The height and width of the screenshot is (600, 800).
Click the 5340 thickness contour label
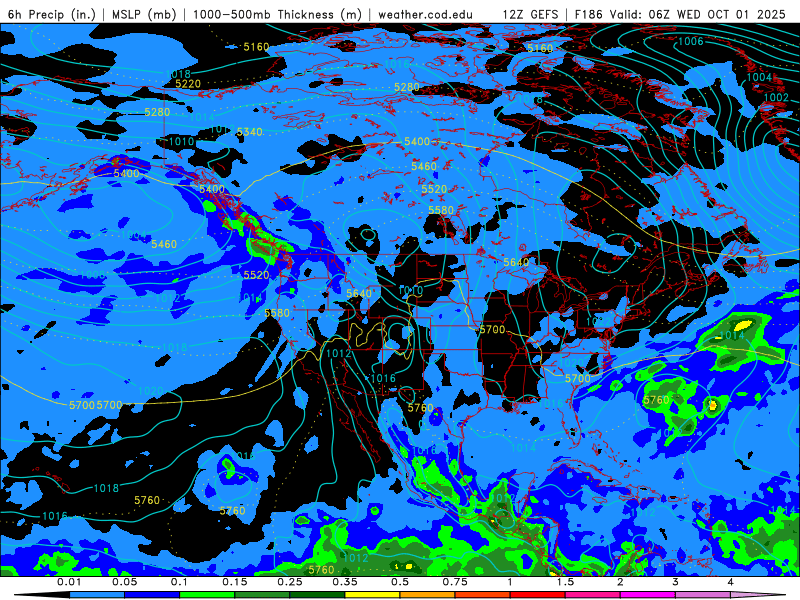pos(249,132)
